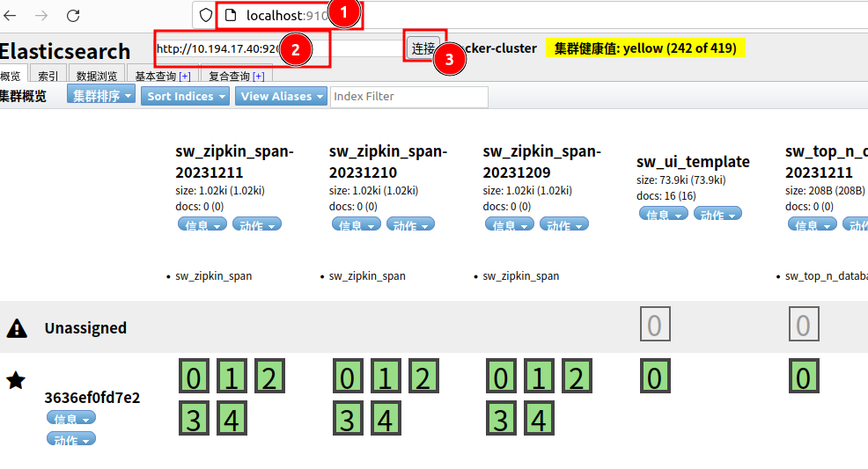Open 动作 menu for sw_zipkin_span-20231211
The height and width of the screenshot is (469, 868).
pyautogui.click(x=256, y=225)
